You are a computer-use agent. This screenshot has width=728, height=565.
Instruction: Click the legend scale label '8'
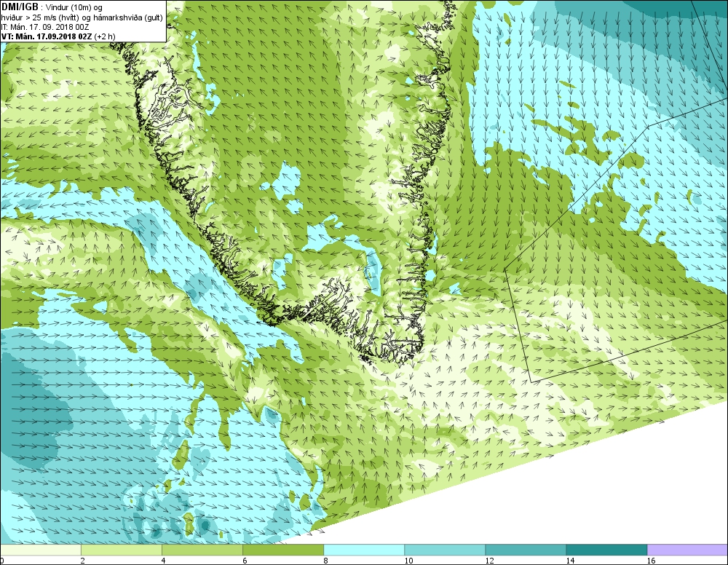[x=325, y=561]
